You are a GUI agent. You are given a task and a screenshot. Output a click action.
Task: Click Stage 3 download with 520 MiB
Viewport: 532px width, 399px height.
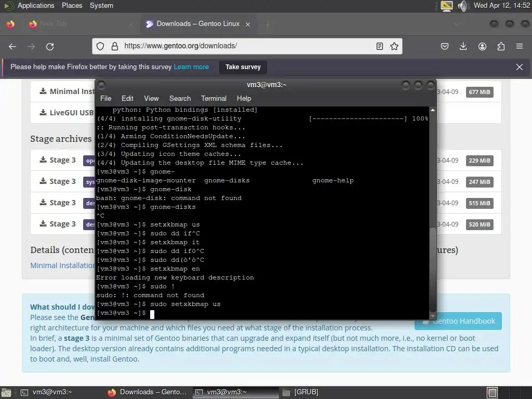(58, 224)
